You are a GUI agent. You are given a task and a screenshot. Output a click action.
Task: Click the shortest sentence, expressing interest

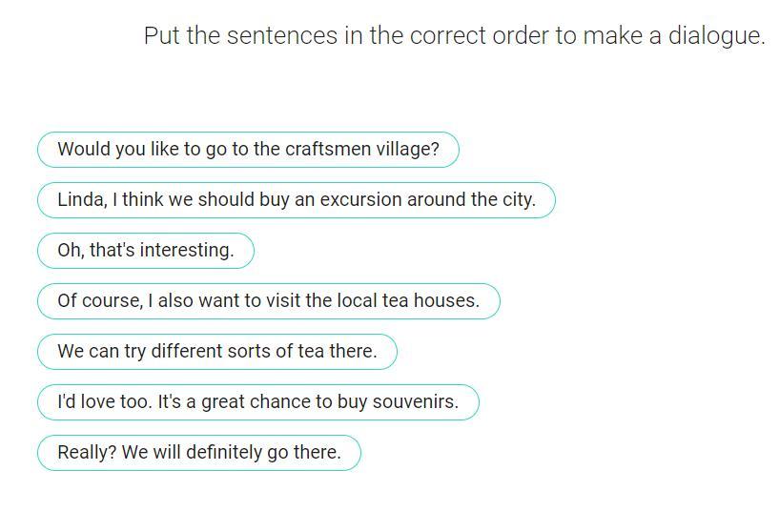coord(146,251)
